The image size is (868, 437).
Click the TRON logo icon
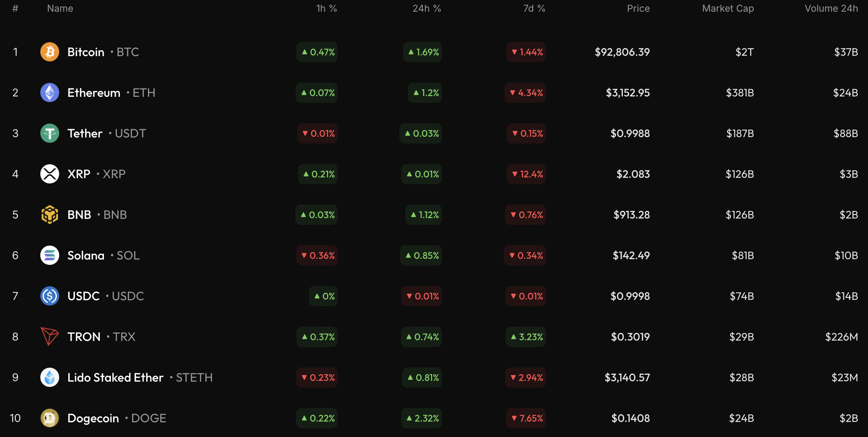coord(50,336)
